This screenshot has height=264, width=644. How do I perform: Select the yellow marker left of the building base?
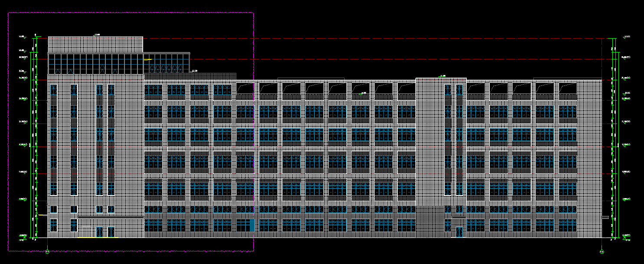tap(42, 215)
